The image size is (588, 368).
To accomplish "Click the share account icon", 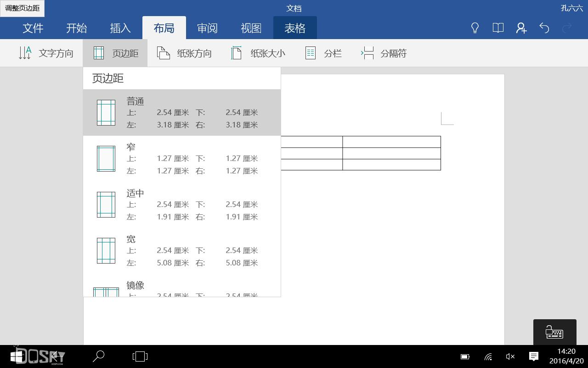I will 521,28.
